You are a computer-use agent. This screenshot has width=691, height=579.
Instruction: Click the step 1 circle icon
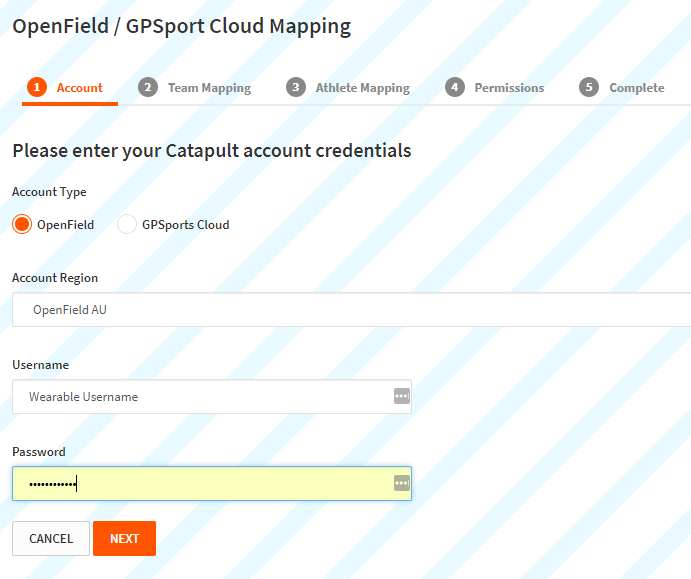coord(37,87)
